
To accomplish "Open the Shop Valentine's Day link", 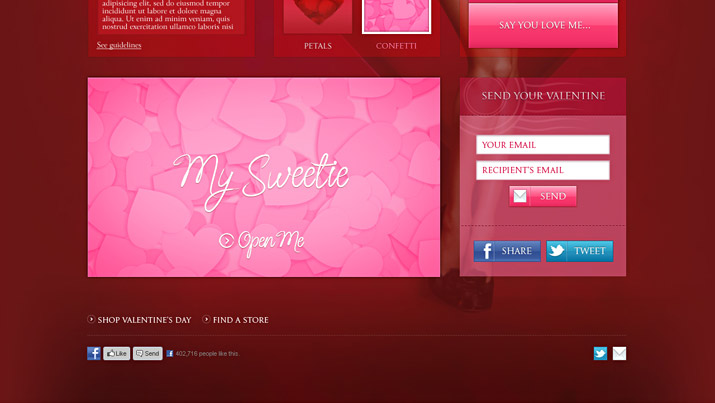I will coord(144,320).
